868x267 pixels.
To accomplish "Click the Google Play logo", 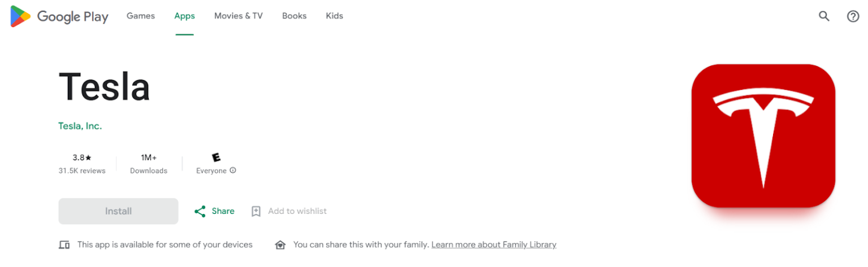I will 59,16.
